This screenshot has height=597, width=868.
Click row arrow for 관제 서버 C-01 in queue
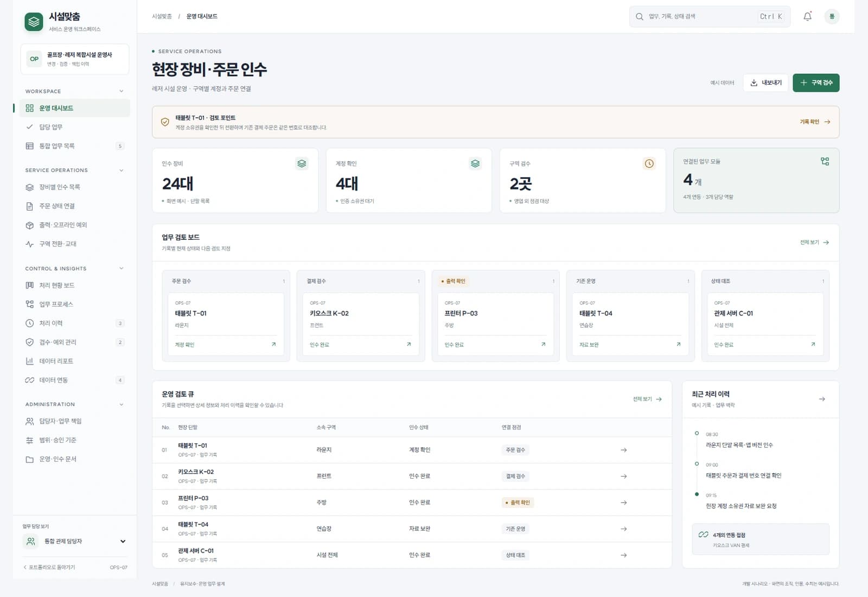pos(623,555)
